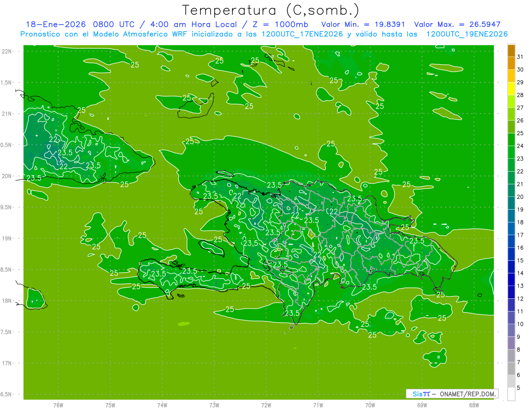Click longitude tick '71W'
The image size is (532, 411).
coord(318,405)
